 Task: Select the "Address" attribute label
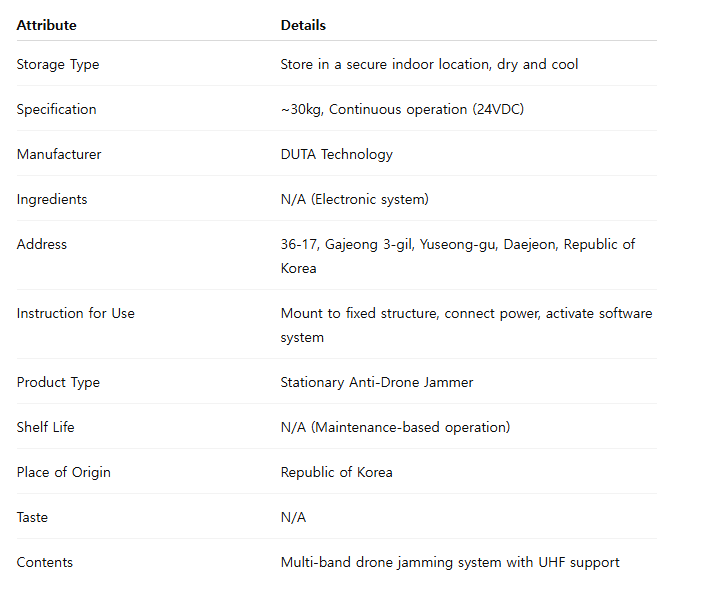tap(42, 245)
